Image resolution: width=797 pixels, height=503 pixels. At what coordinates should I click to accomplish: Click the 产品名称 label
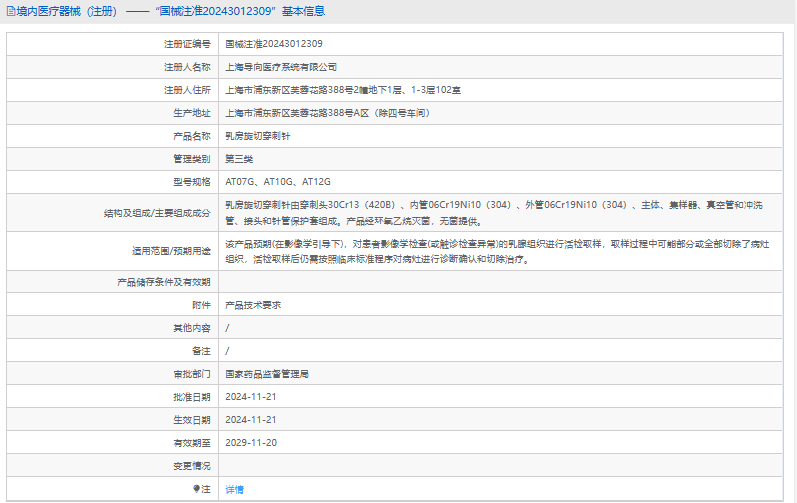[x=192, y=136]
